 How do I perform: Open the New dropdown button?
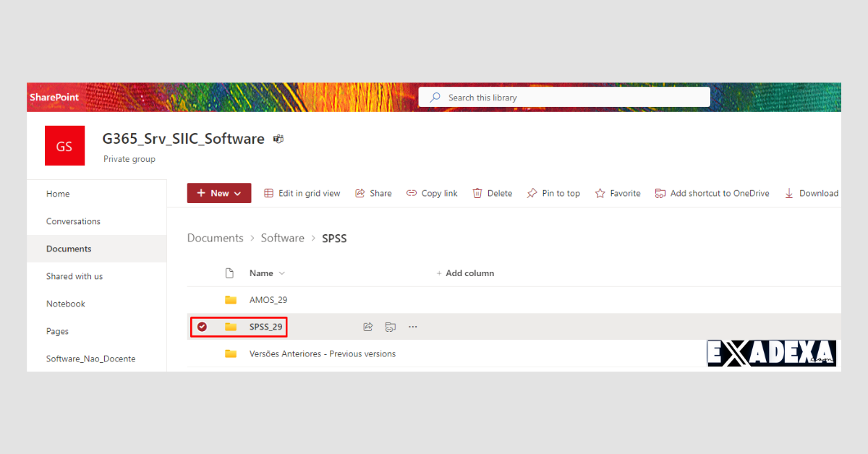coord(219,193)
